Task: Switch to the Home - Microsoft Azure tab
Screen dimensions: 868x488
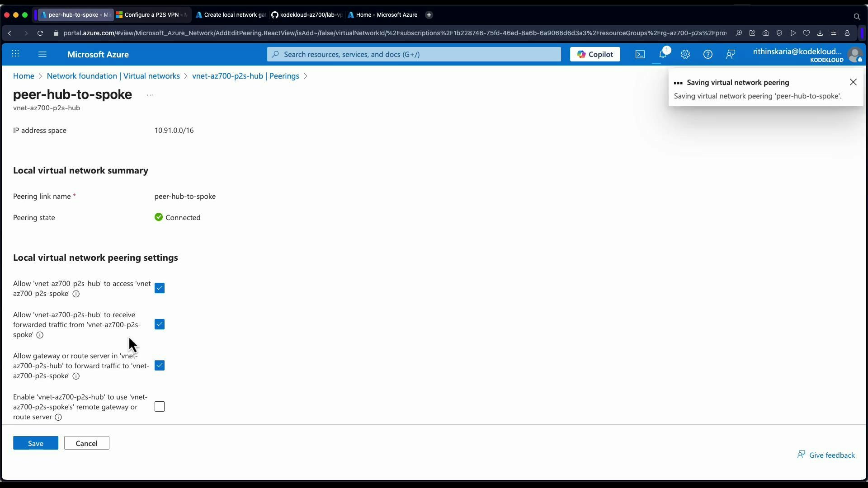Action: point(385,14)
